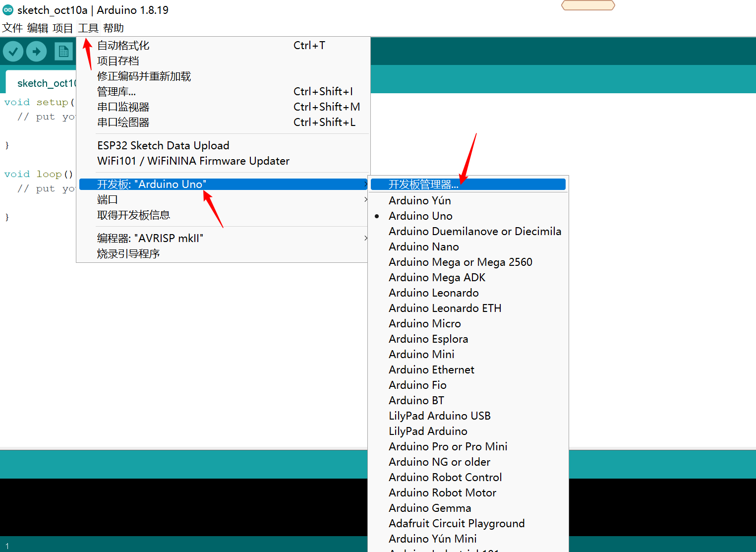This screenshot has height=552, width=756.
Task: Open WiFi101 / WiFiNINA Firmware Updater
Action: [x=223, y=161]
